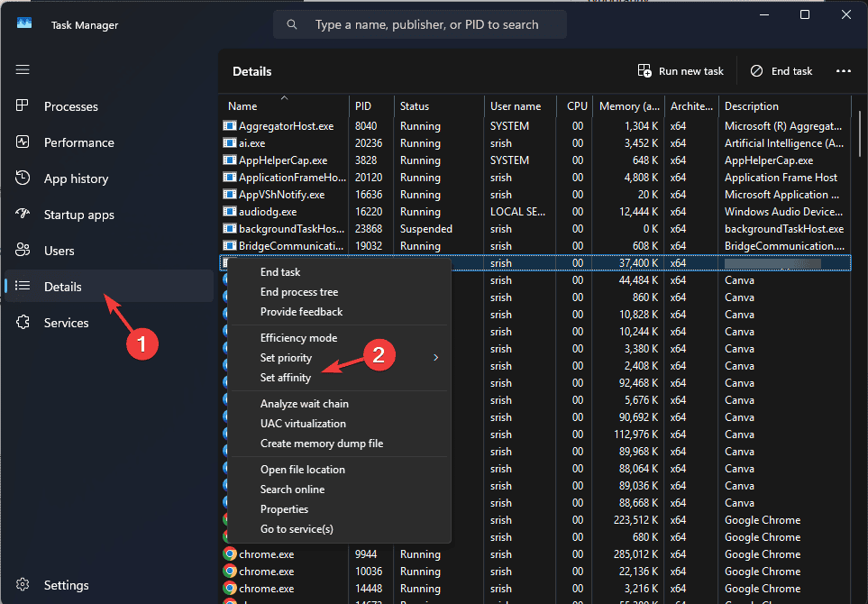Viewport: 868px width, 604px height.
Task: Go to the Users page
Action: [59, 251]
